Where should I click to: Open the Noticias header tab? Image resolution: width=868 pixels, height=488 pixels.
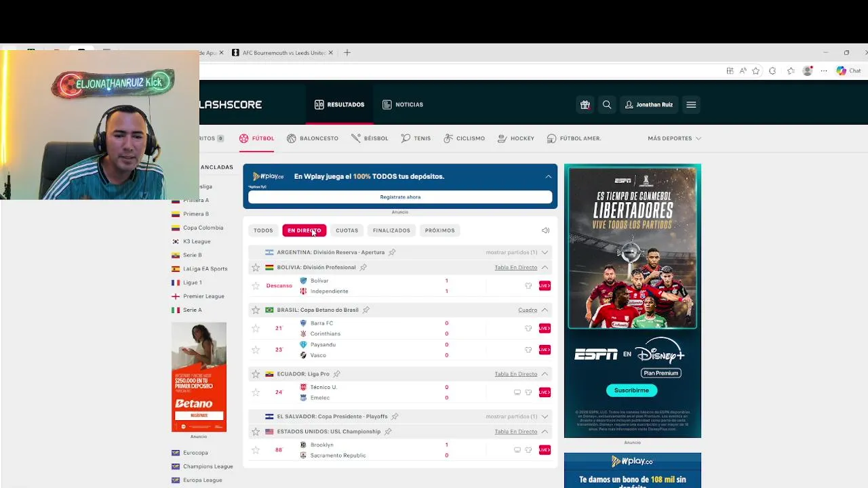402,104
